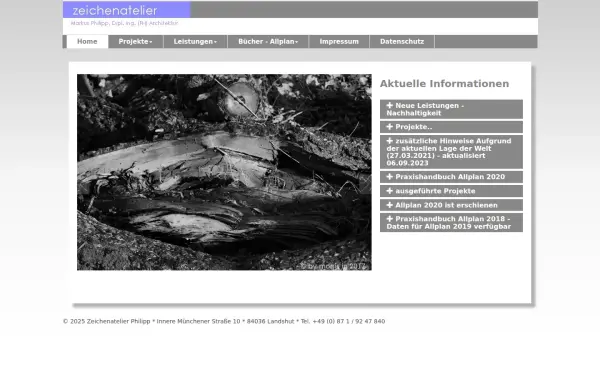This screenshot has height=375, width=600.
Task: Expand the Allplan 2020 ist erschienen panel
Action: click(x=451, y=205)
